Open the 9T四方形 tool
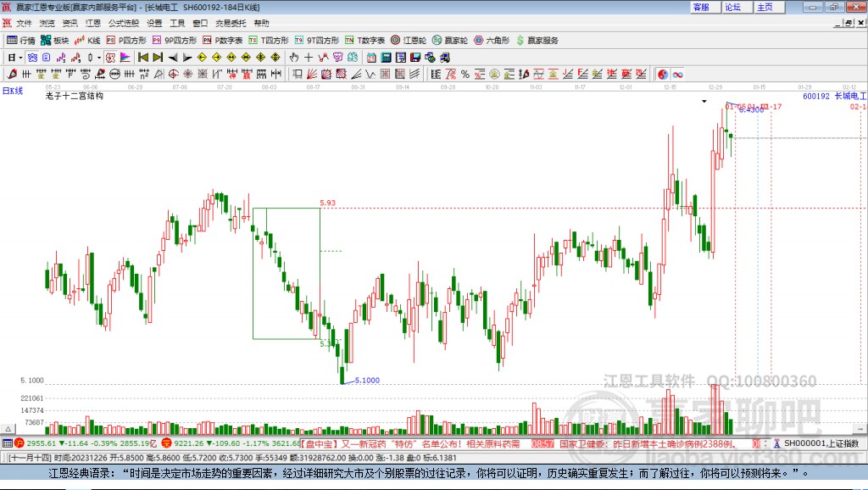The height and width of the screenshot is (490, 868). (317, 41)
